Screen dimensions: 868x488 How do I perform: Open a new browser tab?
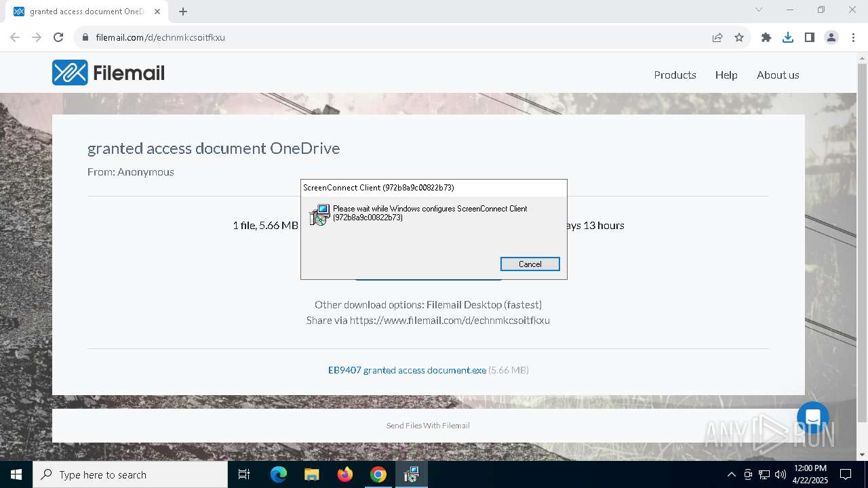point(183,12)
